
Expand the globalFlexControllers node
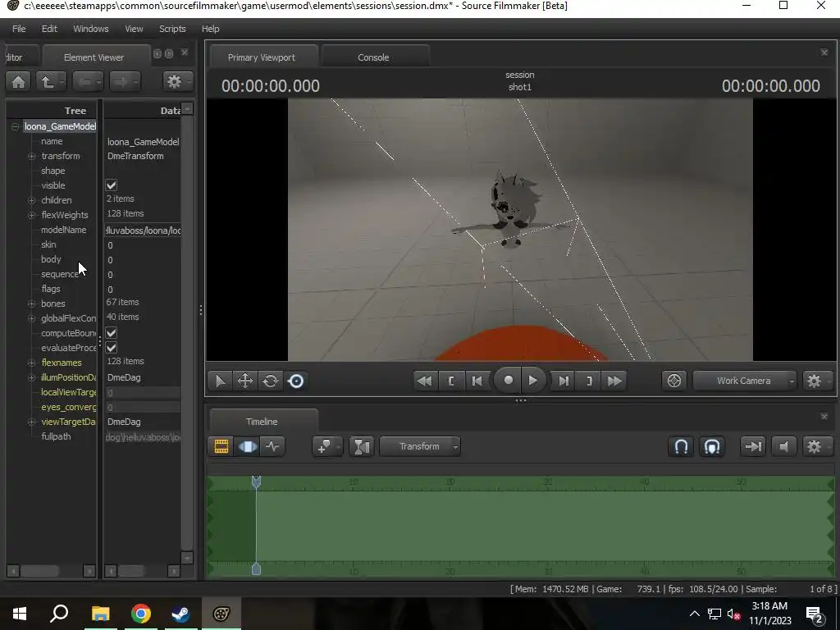tap(32, 318)
